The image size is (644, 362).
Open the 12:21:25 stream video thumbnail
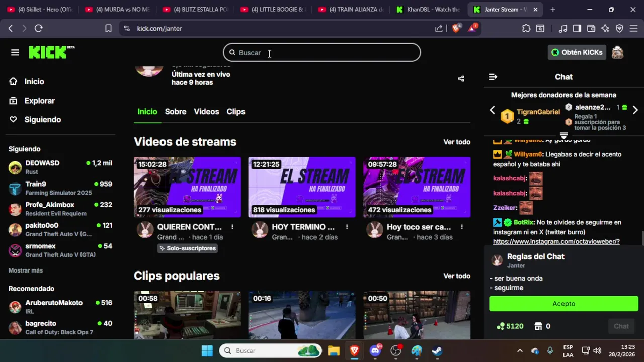tap(302, 187)
